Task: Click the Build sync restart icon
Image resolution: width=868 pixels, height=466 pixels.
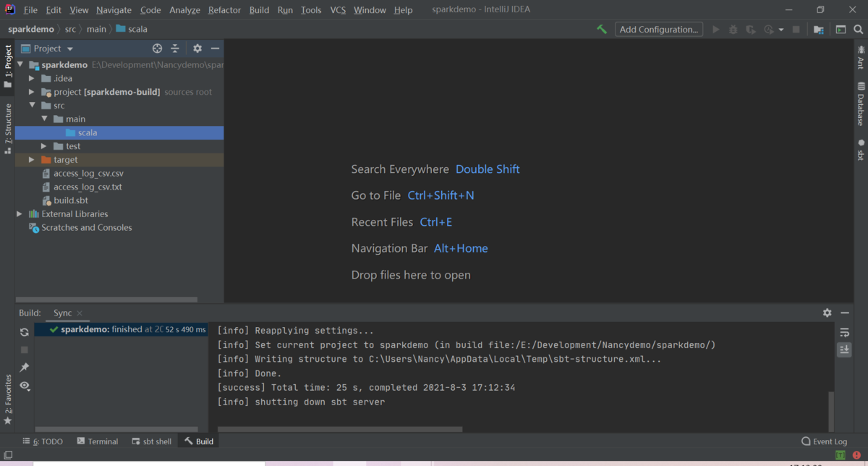Action: click(25, 332)
